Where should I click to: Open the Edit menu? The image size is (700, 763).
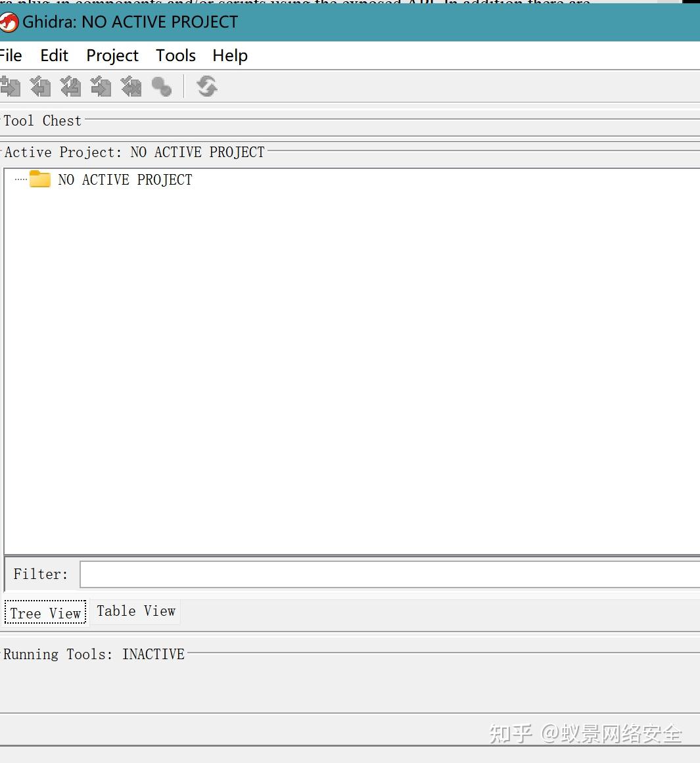point(54,55)
